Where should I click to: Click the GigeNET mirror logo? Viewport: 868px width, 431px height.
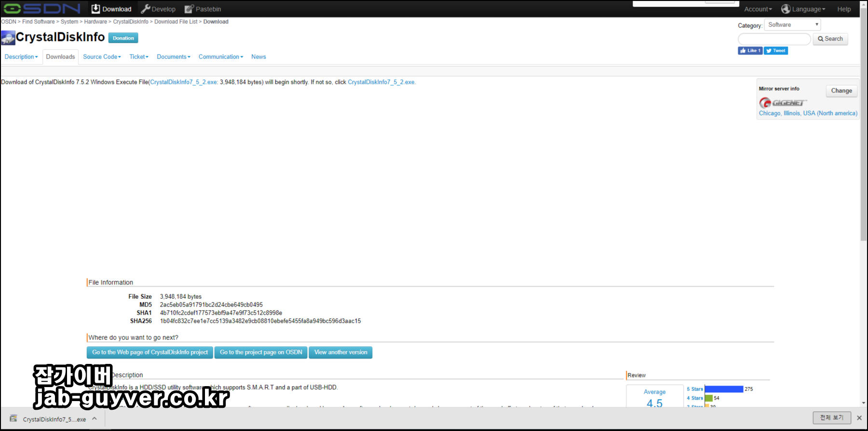click(783, 103)
